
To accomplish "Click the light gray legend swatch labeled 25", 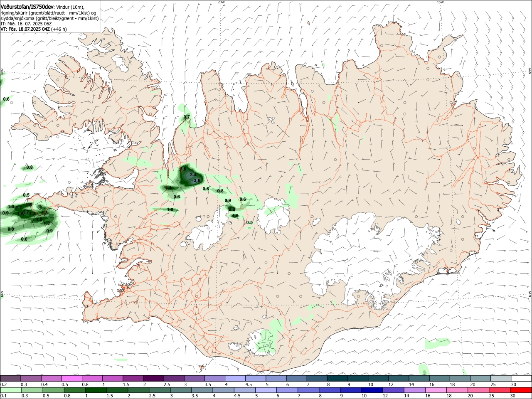I will coord(501,378).
